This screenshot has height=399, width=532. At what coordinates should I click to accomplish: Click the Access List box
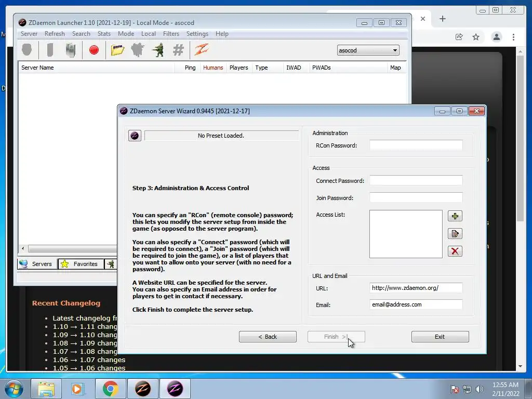406,234
